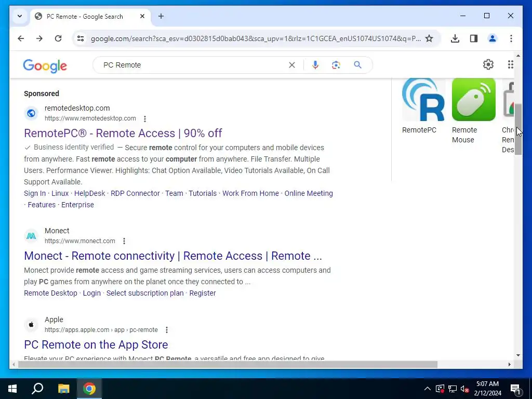Go to Google homepage via logo
This screenshot has width=532, height=399.
click(x=45, y=65)
